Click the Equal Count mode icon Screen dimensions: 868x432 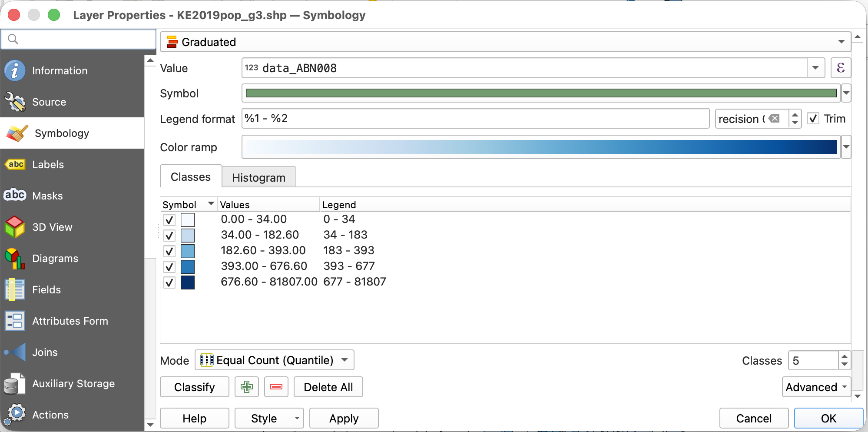click(206, 360)
